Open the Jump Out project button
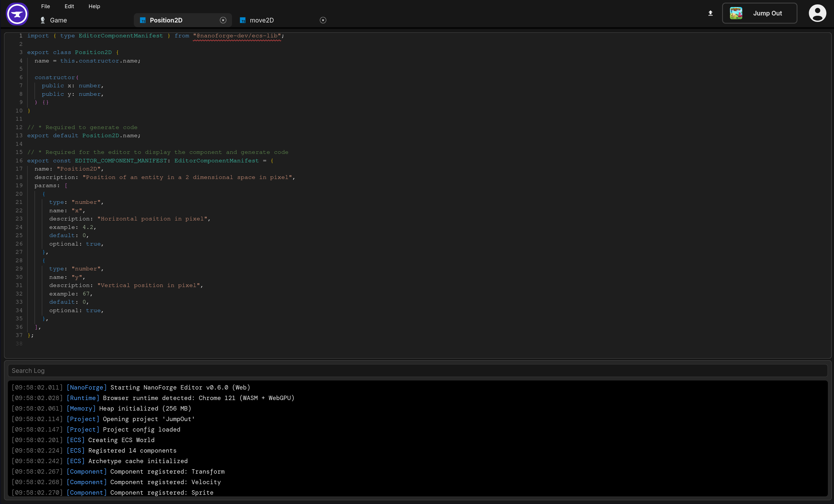The width and height of the screenshot is (834, 504). pyautogui.click(x=759, y=13)
